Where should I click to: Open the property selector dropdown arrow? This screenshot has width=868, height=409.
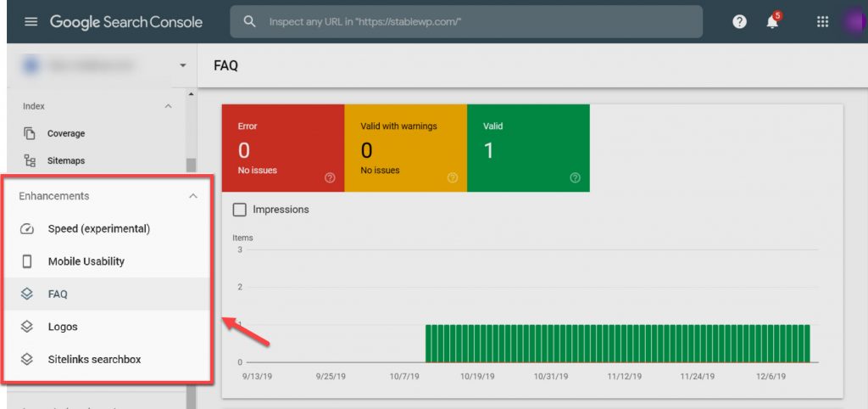tap(183, 65)
